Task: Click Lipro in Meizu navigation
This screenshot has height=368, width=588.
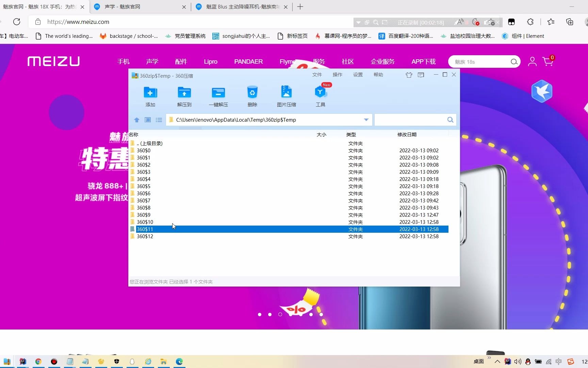Action: click(211, 62)
